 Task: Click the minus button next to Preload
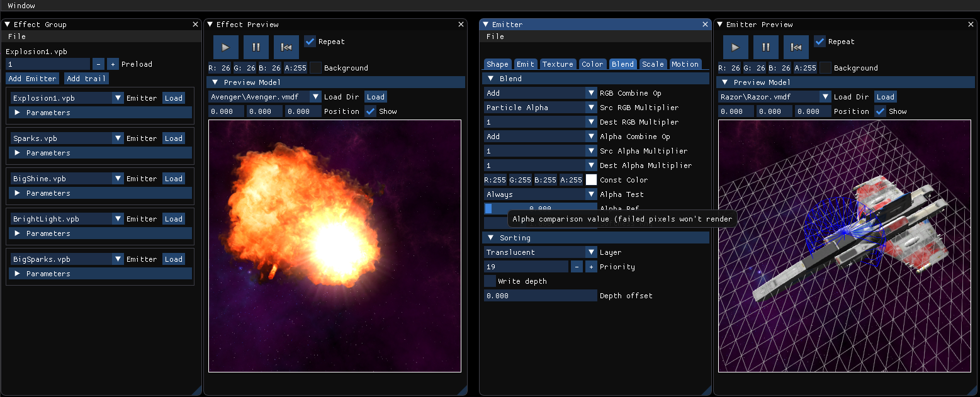click(x=98, y=64)
